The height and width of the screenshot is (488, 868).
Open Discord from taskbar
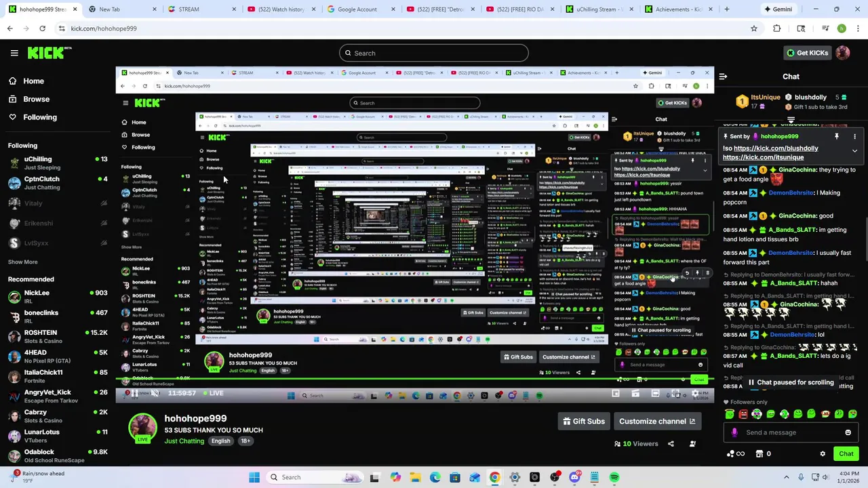pos(574,477)
